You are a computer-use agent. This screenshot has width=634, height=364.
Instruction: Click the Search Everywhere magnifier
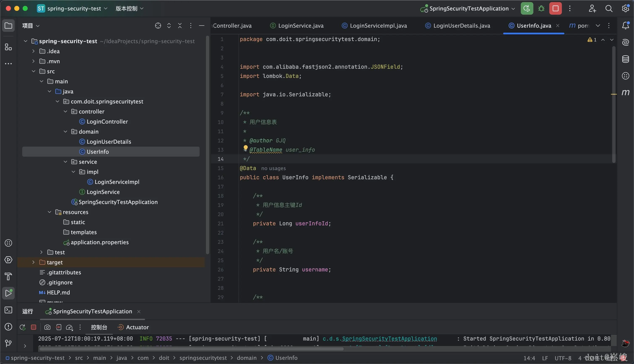pyautogui.click(x=609, y=9)
